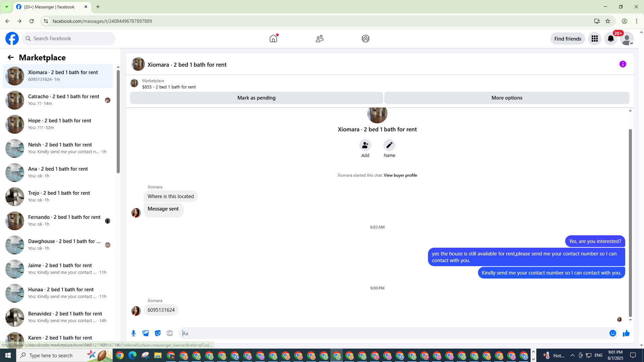Choose a sticker for the message
Image resolution: width=644 pixels, height=362 pixels.
point(158,333)
